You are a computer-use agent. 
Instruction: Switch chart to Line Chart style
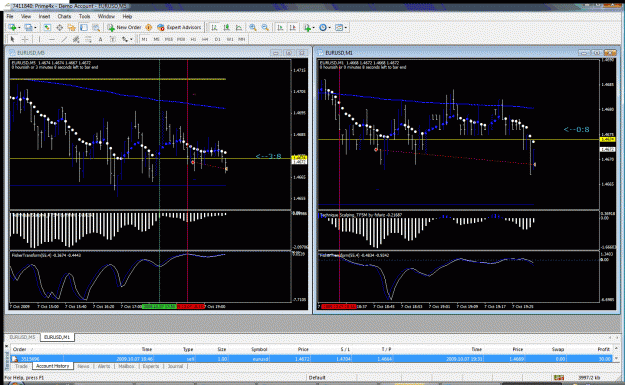[238, 28]
